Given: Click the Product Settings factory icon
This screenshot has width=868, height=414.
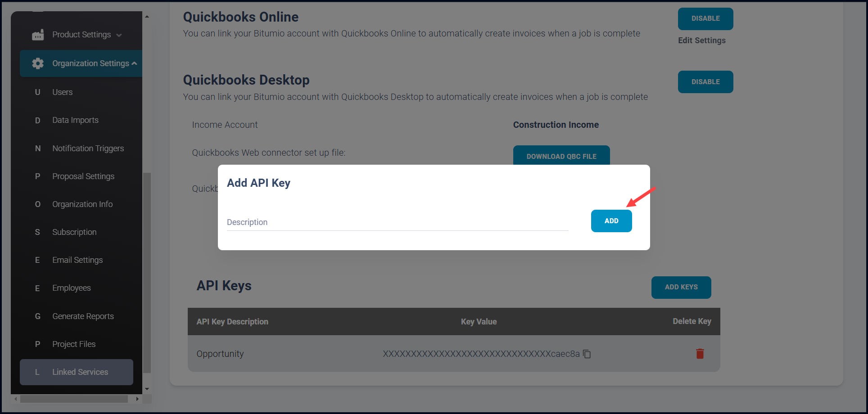Looking at the screenshot, I should (x=38, y=35).
